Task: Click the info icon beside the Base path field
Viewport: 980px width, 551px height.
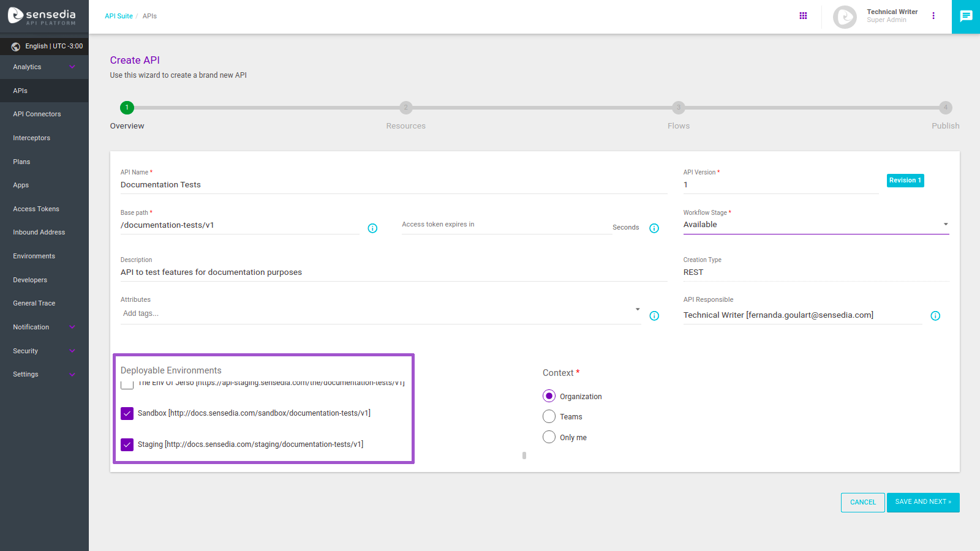Action: pos(372,228)
